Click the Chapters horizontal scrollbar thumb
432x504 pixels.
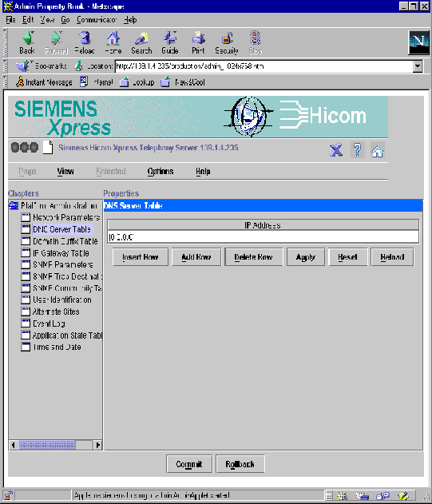coord(47,445)
